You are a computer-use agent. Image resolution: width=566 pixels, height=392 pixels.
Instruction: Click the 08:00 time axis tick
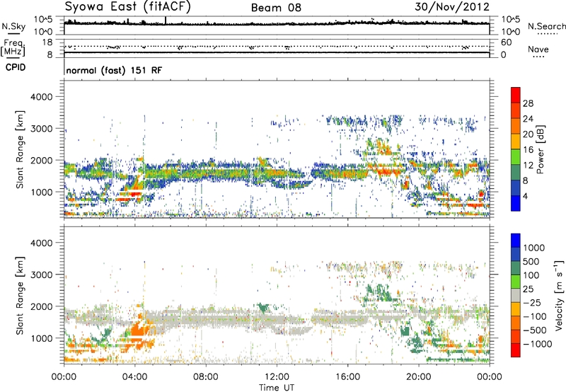coord(206,377)
